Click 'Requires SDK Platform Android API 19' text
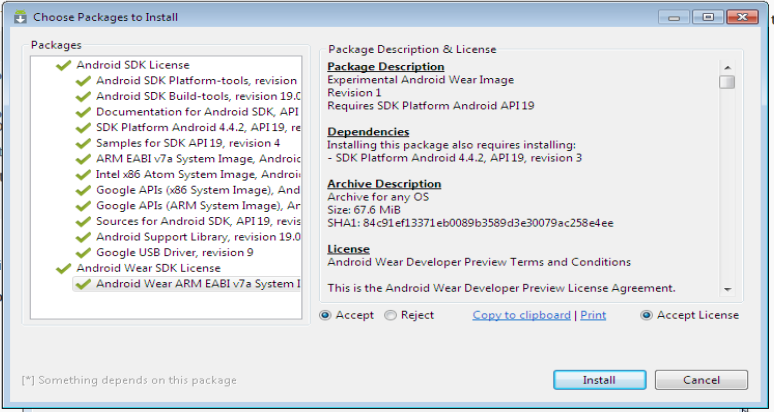 click(x=431, y=106)
